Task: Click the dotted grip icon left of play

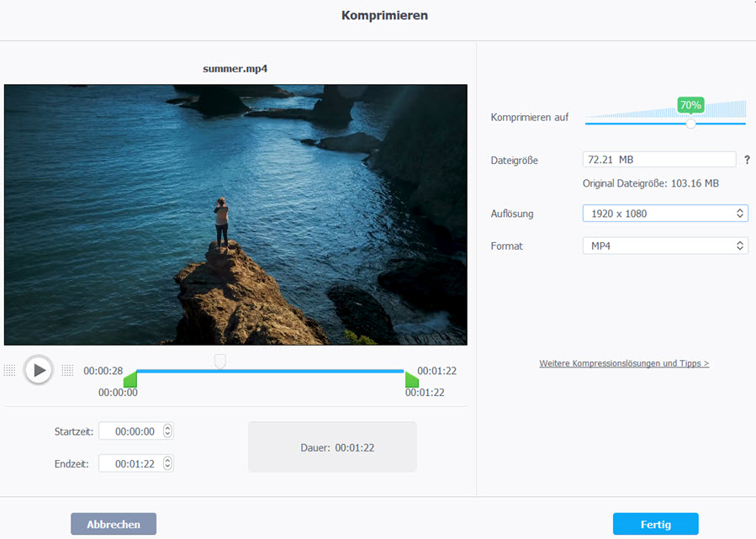Action: (x=10, y=371)
